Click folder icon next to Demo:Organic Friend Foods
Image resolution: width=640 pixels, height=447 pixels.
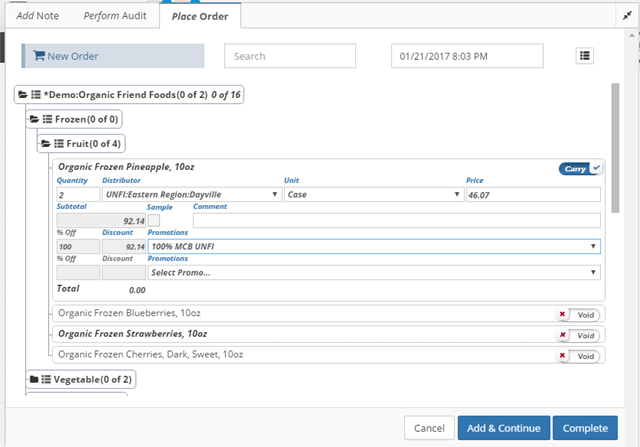click(23, 95)
